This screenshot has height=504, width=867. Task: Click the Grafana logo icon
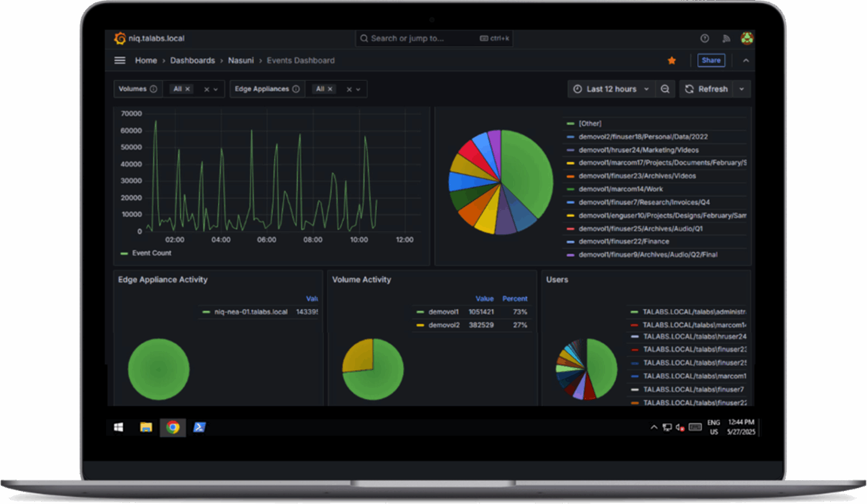[x=120, y=38]
